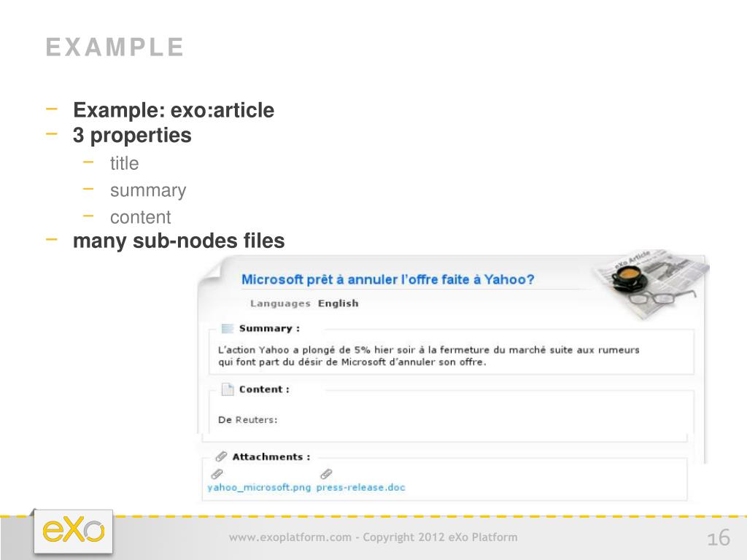Click the Content section page icon

(x=228, y=389)
